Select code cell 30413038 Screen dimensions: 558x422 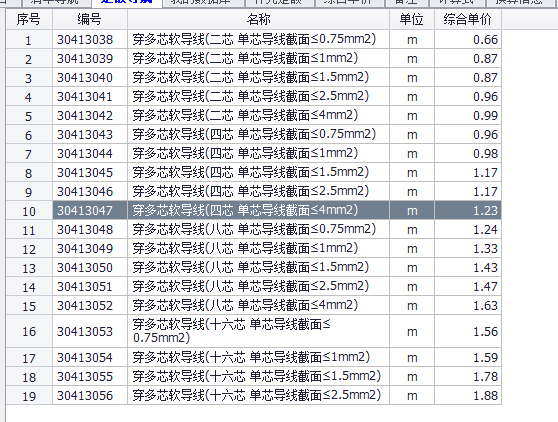90,39
